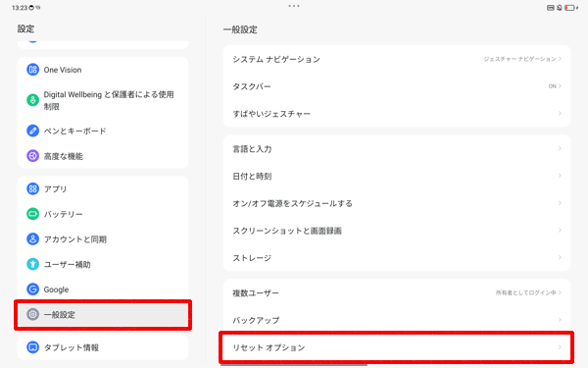This screenshot has width=588, height=368.
Task: Open スクリーンショットと画面録画 setting
Action: [x=397, y=231]
